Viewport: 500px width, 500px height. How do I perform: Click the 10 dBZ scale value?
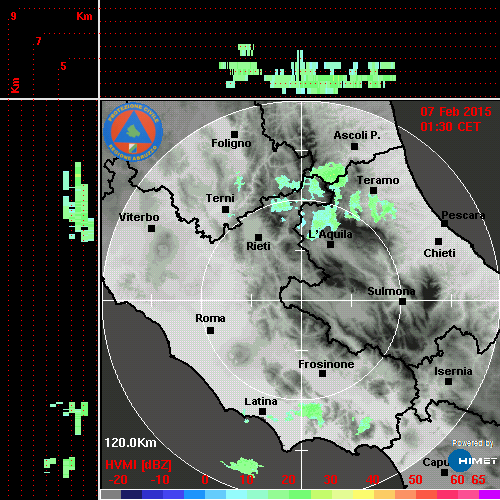point(247,480)
